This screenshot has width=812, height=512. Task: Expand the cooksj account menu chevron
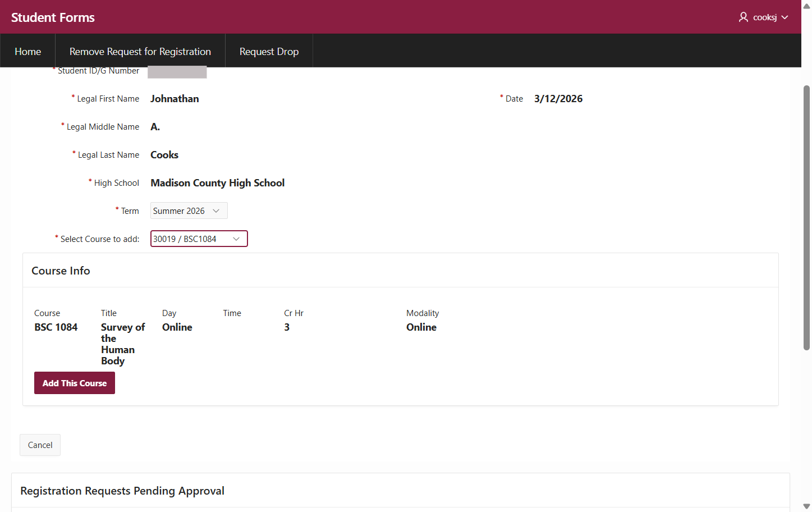[785, 17]
